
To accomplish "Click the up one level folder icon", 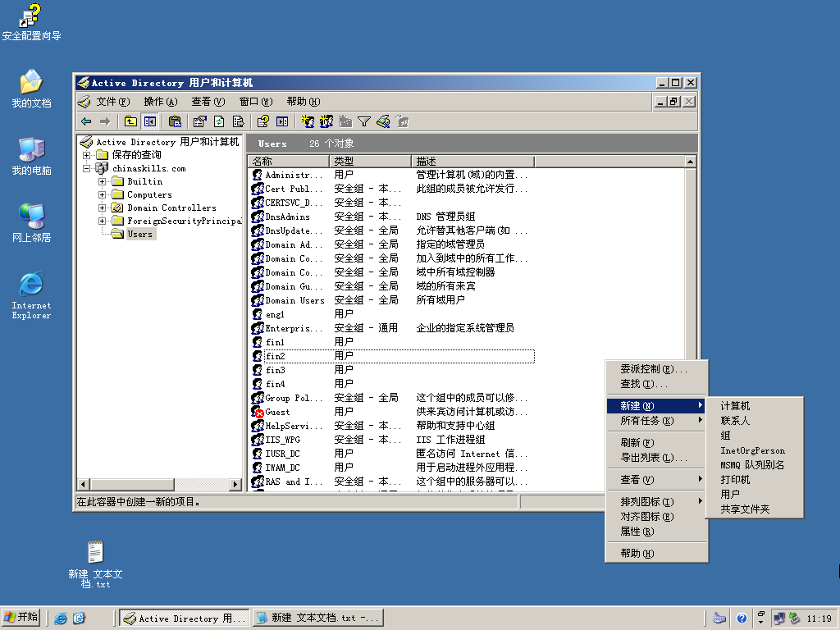I will click(x=130, y=121).
